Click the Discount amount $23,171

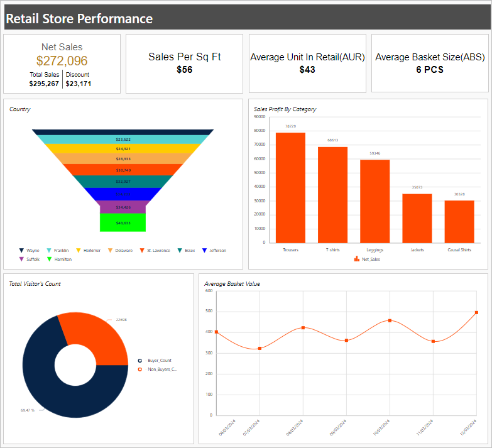79,84
